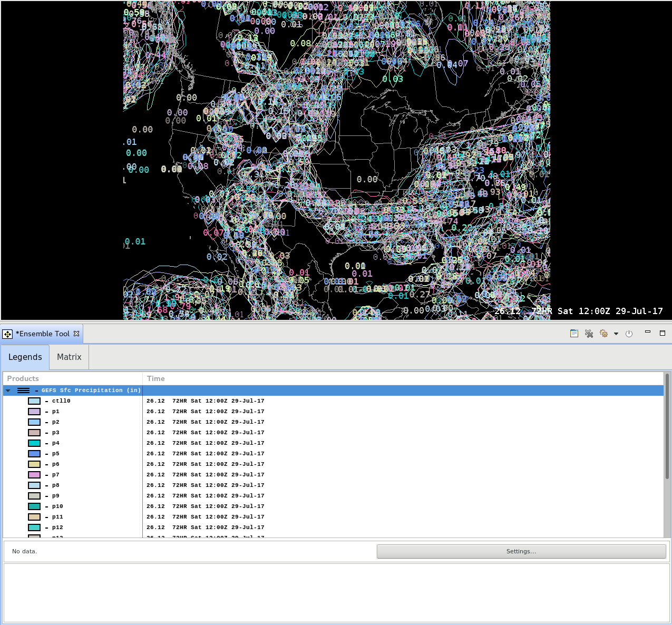Click the map frame time label

[x=579, y=311]
